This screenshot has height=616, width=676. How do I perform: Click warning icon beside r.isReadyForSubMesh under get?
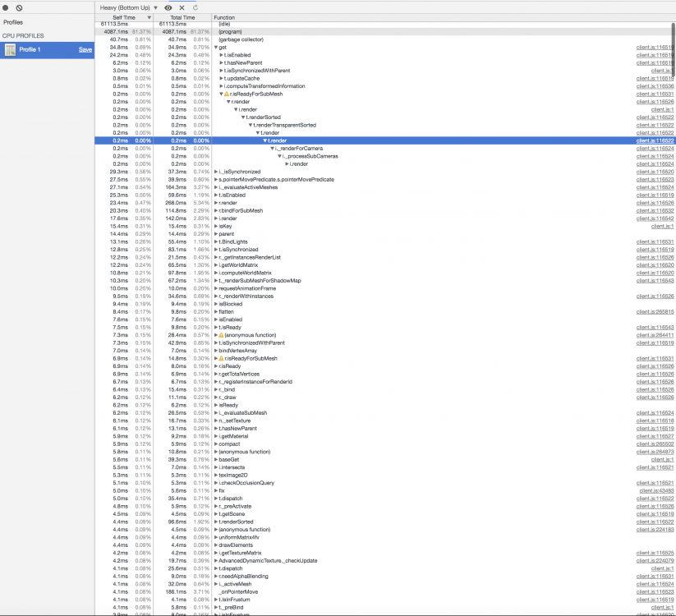[x=226, y=94]
